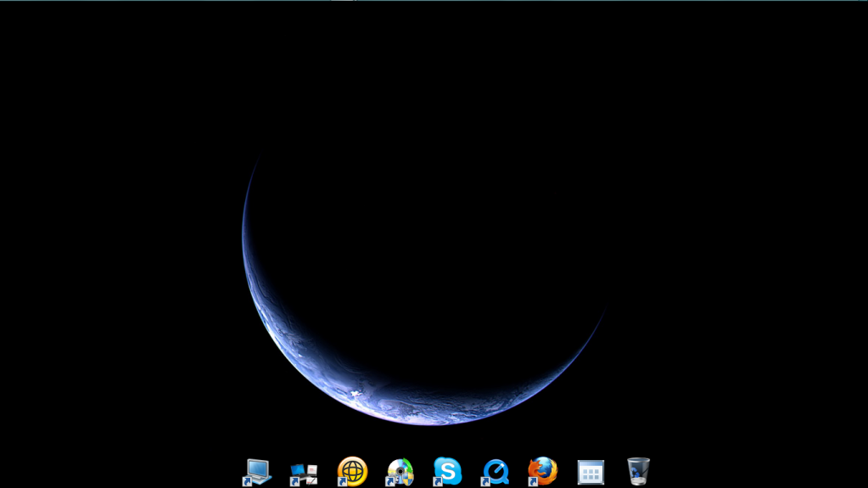Screen dimensions: 868x488
Task: Click the crescent's thin right tip
Action: coord(599,321)
